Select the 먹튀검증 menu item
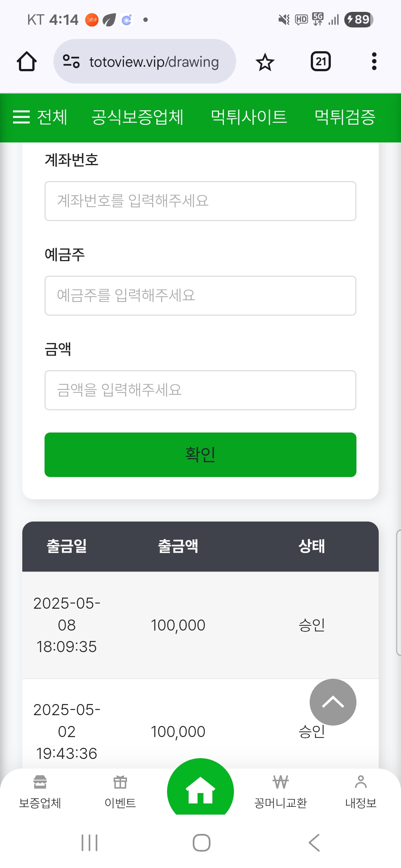 tap(345, 117)
